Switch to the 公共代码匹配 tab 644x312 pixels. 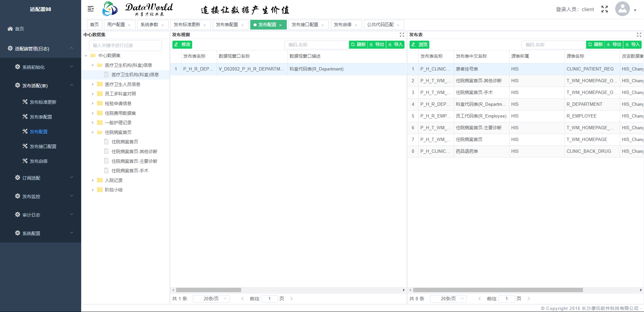click(x=380, y=25)
